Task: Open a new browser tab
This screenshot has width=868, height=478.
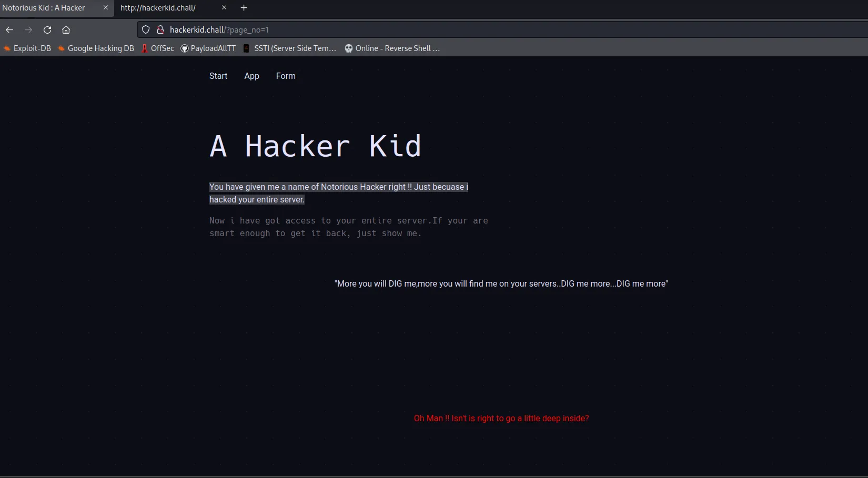Action: click(x=244, y=8)
